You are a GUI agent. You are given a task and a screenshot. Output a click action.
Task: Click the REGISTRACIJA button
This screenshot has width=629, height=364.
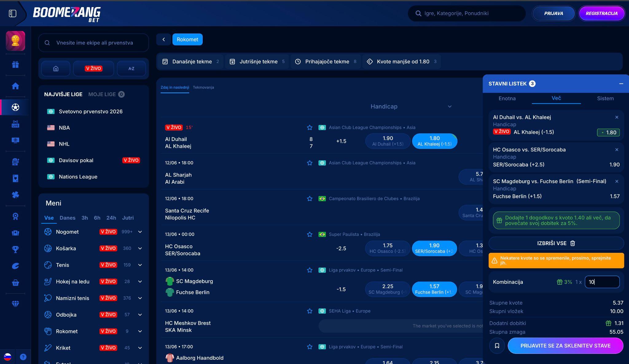601,14
